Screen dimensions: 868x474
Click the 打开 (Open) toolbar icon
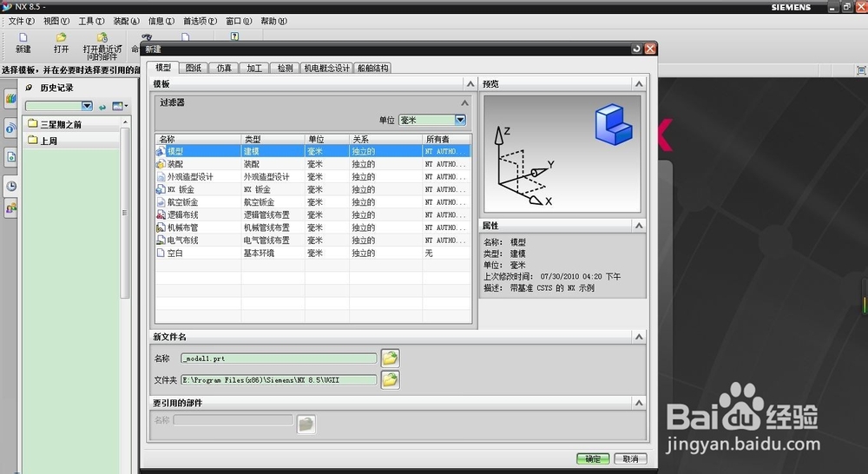(x=61, y=43)
